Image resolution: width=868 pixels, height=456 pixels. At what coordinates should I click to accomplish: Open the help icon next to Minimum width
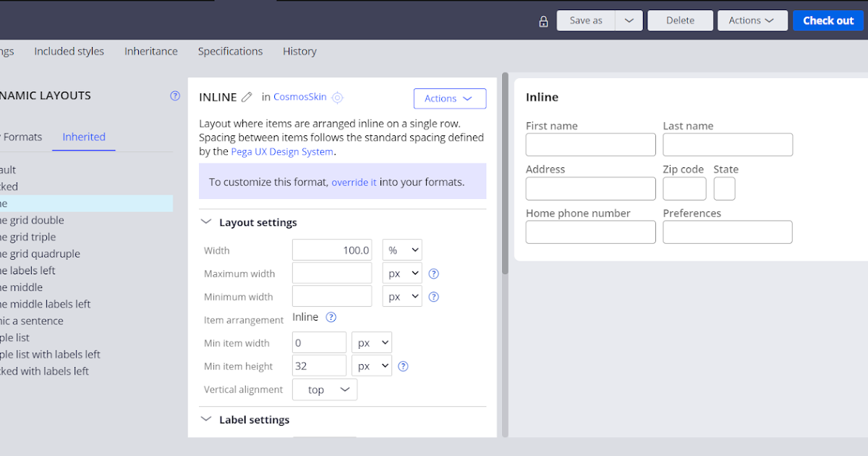[433, 296]
